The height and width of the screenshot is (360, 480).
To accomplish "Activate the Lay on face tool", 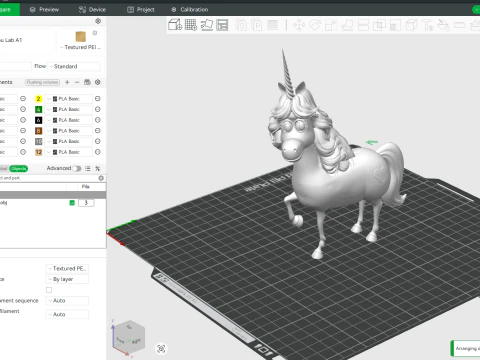I will pyautogui.click(x=347, y=25).
